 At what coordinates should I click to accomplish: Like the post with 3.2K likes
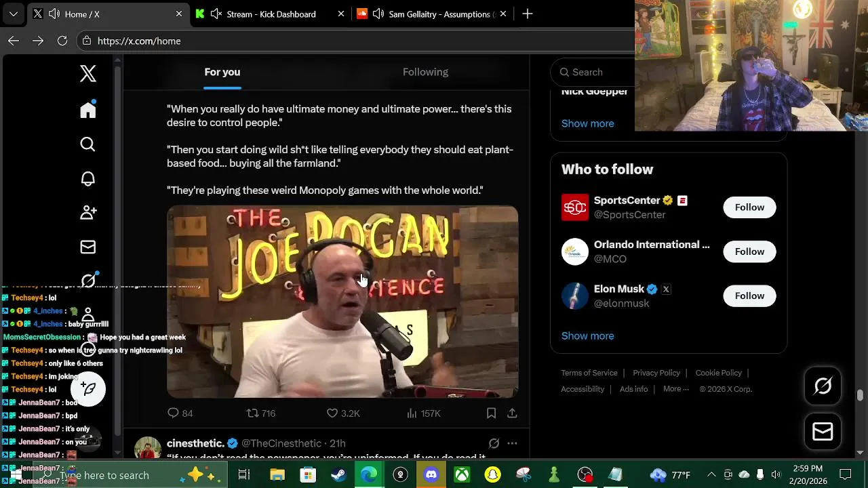343,413
